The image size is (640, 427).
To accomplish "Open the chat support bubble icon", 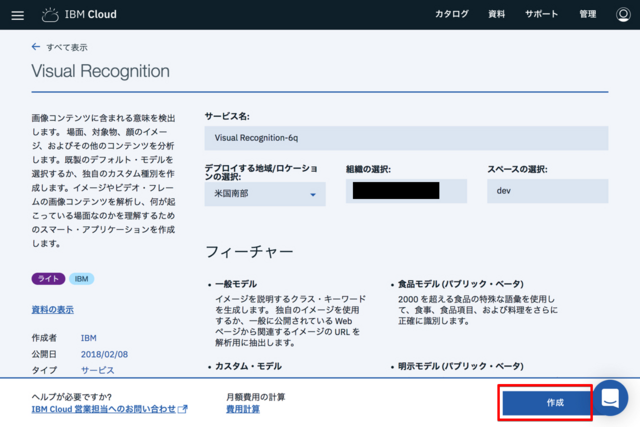I will pos(610,398).
